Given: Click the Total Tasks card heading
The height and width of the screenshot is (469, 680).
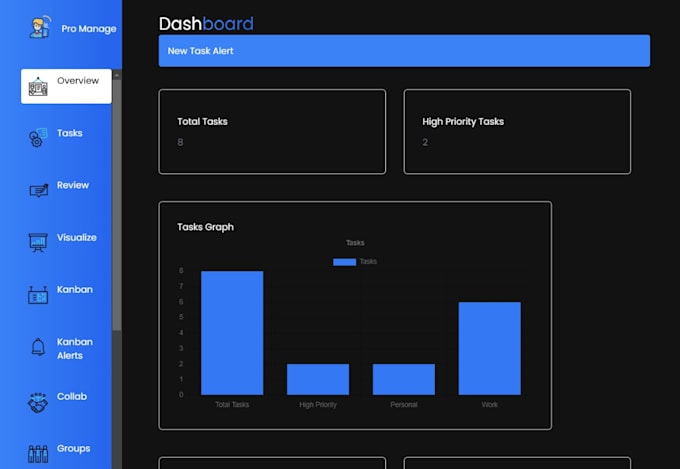Looking at the screenshot, I should pos(202,121).
